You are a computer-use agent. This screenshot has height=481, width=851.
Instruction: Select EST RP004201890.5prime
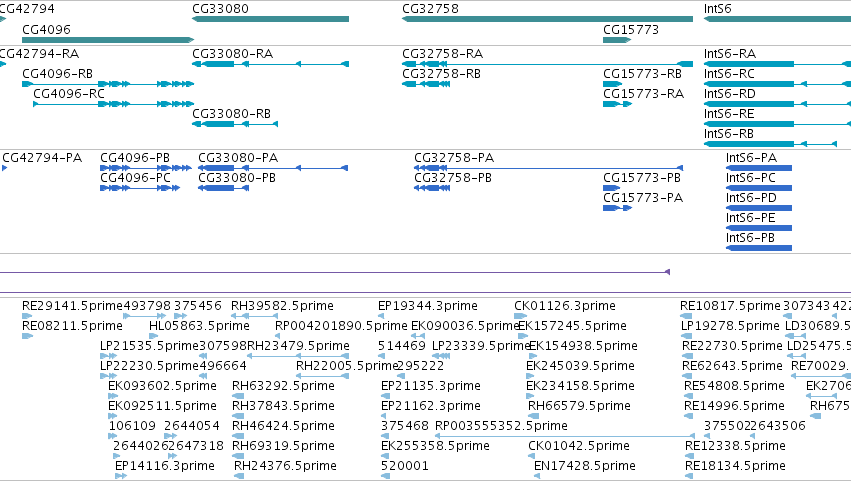(x=341, y=326)
